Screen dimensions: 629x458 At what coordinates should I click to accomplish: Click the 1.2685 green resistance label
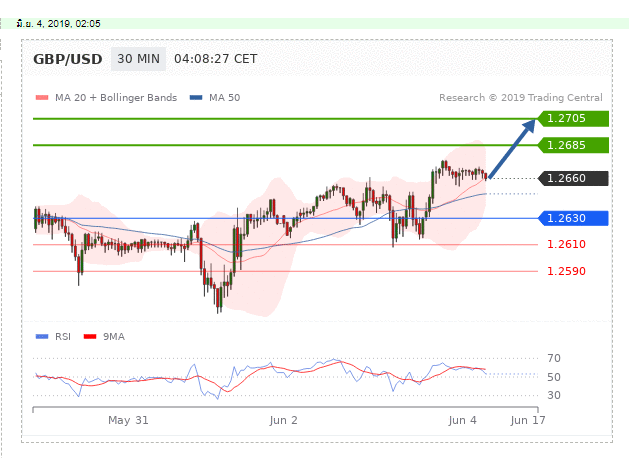pyautogui.click(x=572, y=145)
